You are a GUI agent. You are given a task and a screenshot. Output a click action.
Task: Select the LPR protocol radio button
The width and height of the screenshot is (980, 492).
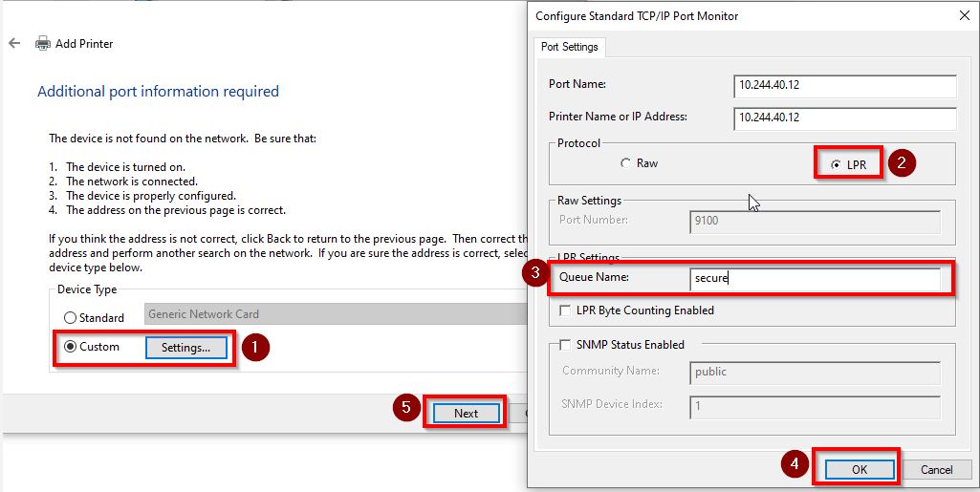click(x=837, y=164)
